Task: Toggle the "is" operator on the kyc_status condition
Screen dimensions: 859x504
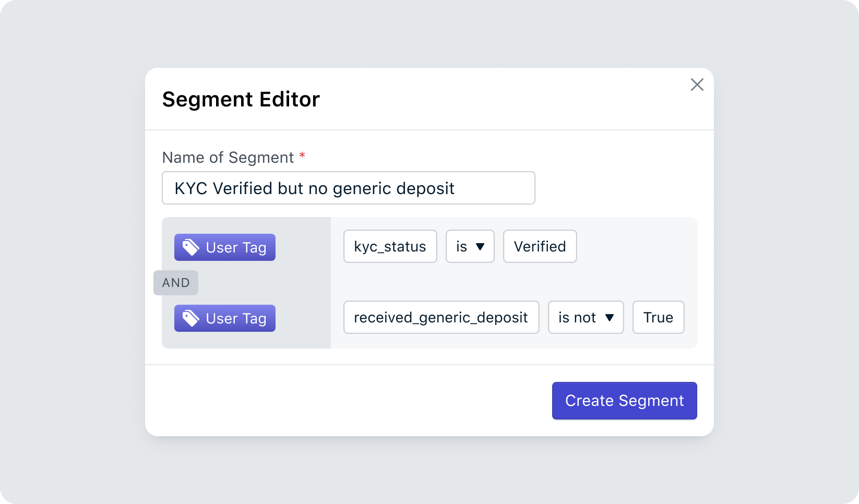Action: 470,246
